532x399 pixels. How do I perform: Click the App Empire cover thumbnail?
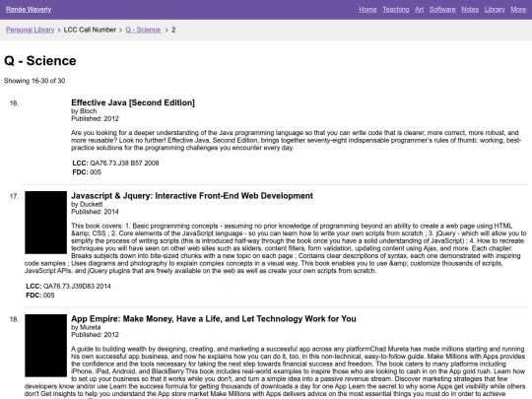(x=45, y=346)
